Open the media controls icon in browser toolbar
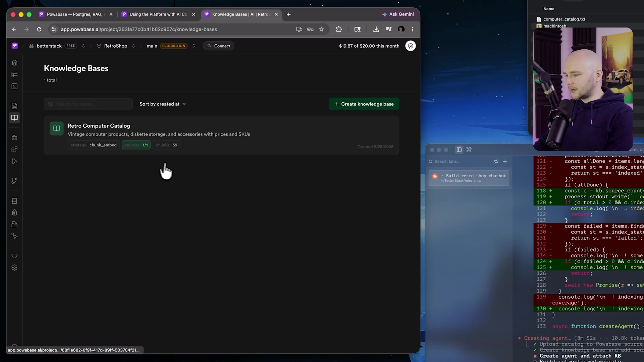 [x=389, y=29]
